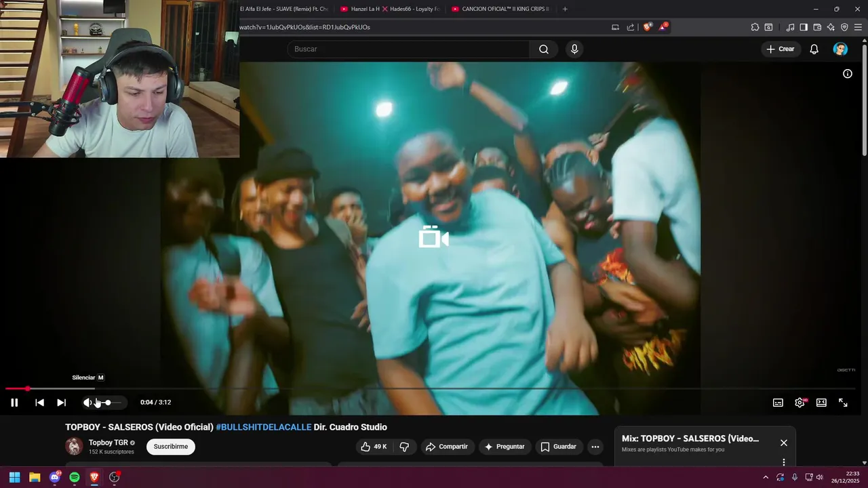Click the browser address bar URL
The image size is (868, 488).
(304, 27)
